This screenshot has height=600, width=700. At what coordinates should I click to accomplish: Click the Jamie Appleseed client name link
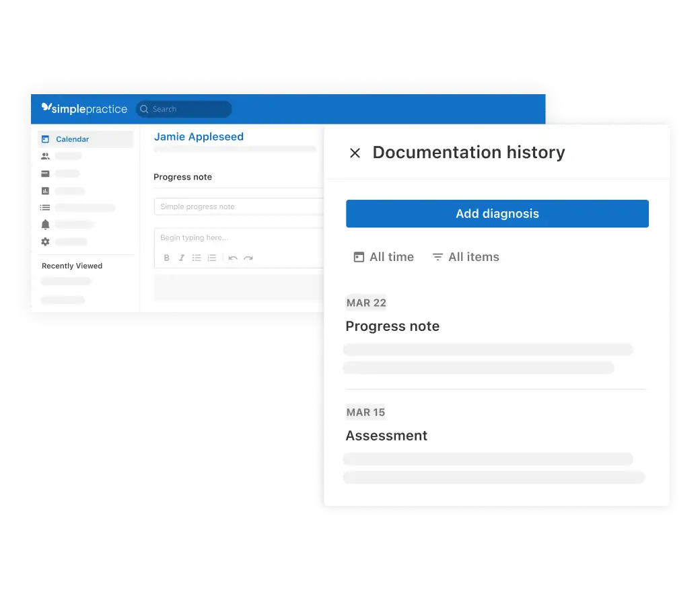pos(199,137)
